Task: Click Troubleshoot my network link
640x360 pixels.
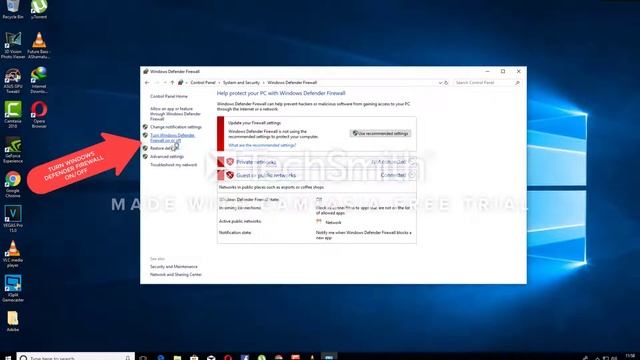Action: (173, 165)
